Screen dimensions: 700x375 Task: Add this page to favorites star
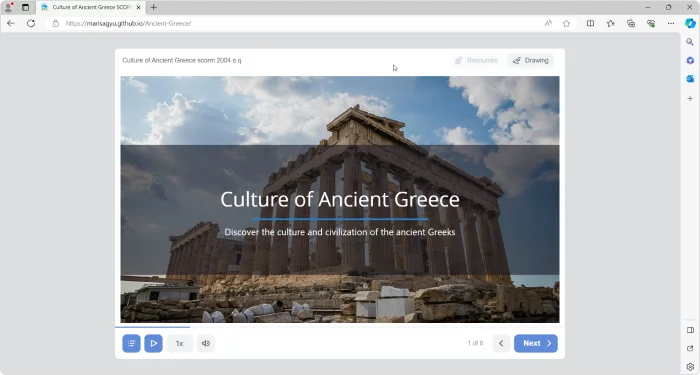click(567, 23)
